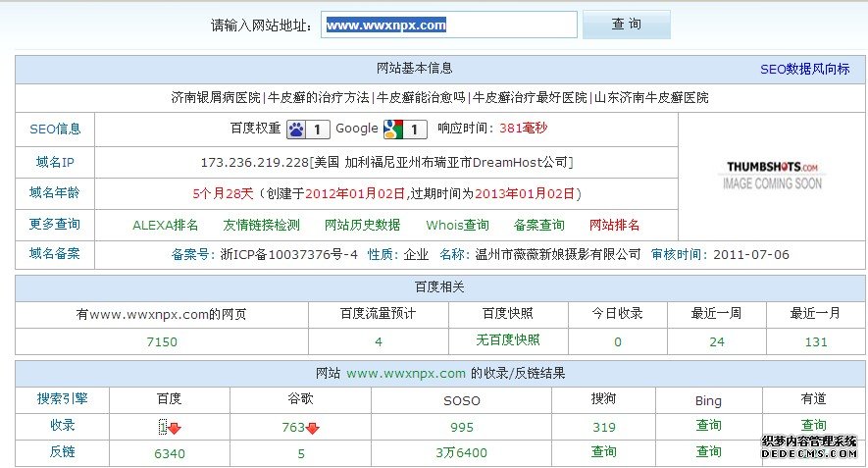This screenshot has height=468, width=868.
Task: Click the 搜狗 column header
Action: tap(604, 398)
